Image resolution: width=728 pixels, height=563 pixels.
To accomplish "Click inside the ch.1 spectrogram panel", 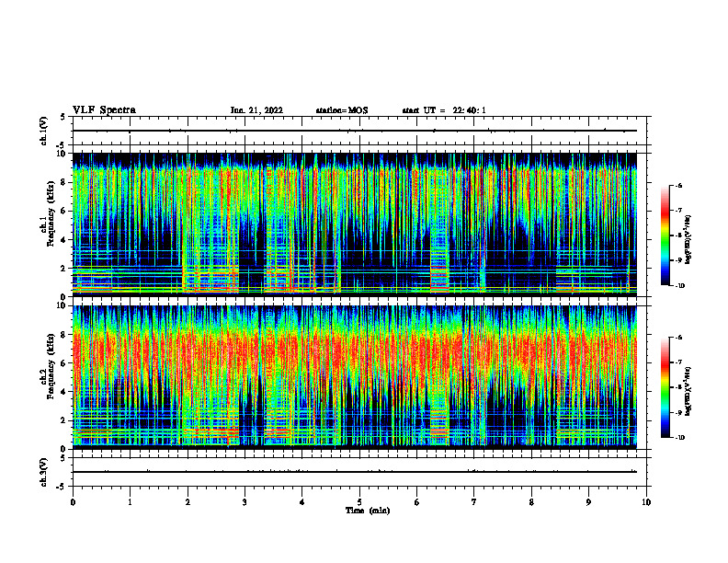I will [355, 224].
